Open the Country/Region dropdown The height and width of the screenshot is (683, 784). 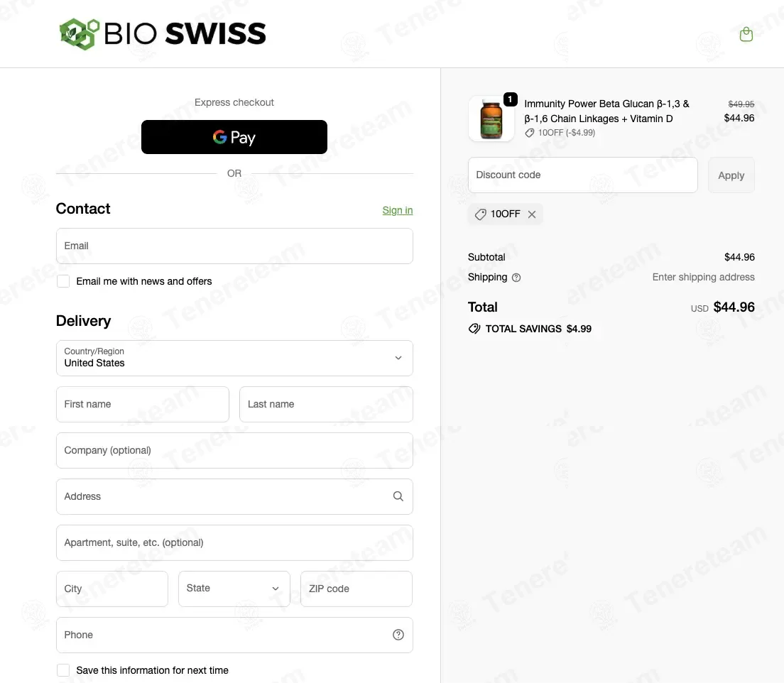coord(234,358)
